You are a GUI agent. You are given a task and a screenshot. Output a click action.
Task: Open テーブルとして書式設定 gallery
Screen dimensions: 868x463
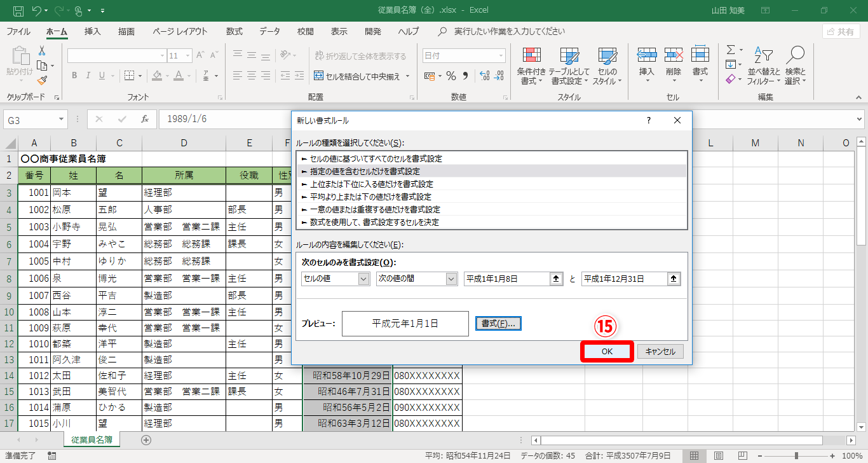coord(569,66)
